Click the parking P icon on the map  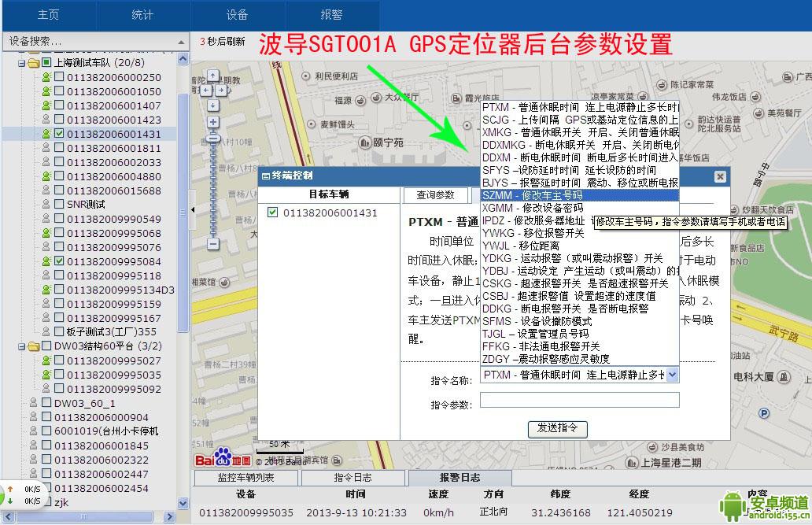pos(764,413)
